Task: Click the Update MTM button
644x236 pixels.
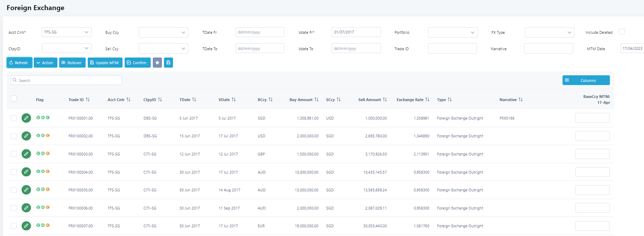Action: (105, 63)
